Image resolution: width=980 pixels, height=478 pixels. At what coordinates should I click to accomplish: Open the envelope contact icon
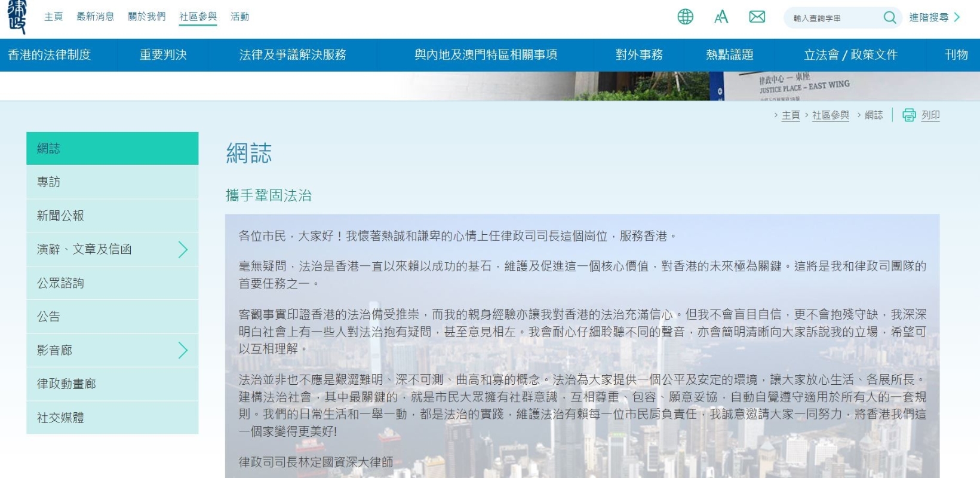(x=757, y=17)
